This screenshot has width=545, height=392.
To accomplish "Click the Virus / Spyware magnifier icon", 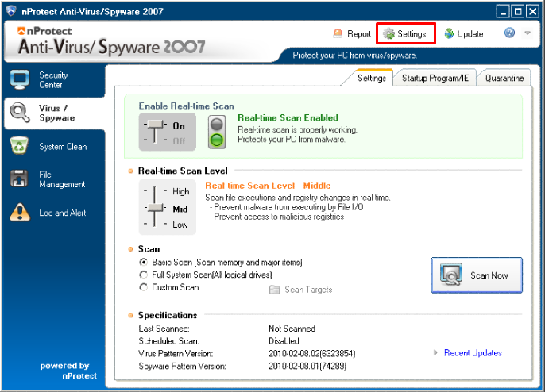I will tap(20, 113).
